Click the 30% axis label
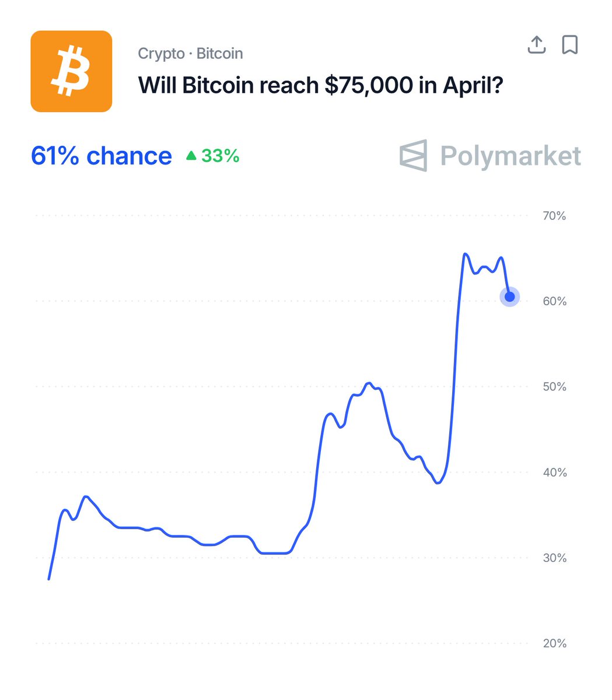This screenshot has height=700, width=612. pyautogui.click(x=554, y=558)
